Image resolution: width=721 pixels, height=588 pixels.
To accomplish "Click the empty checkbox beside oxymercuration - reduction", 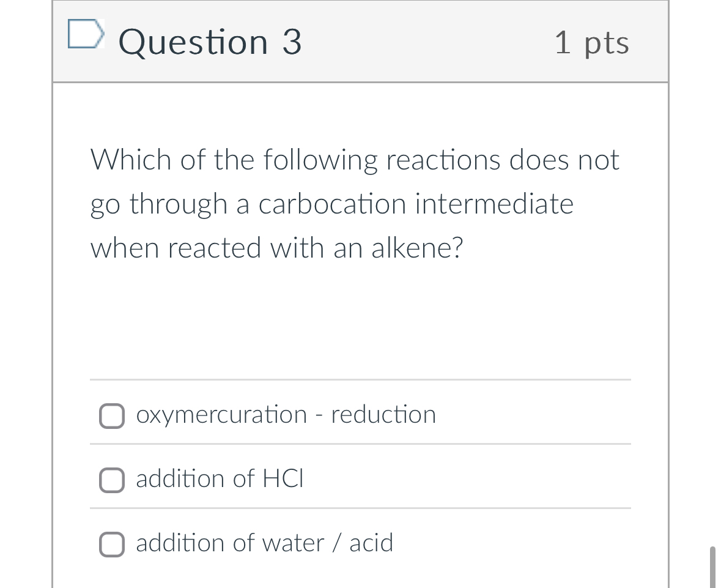I will (x=112, y=415).
